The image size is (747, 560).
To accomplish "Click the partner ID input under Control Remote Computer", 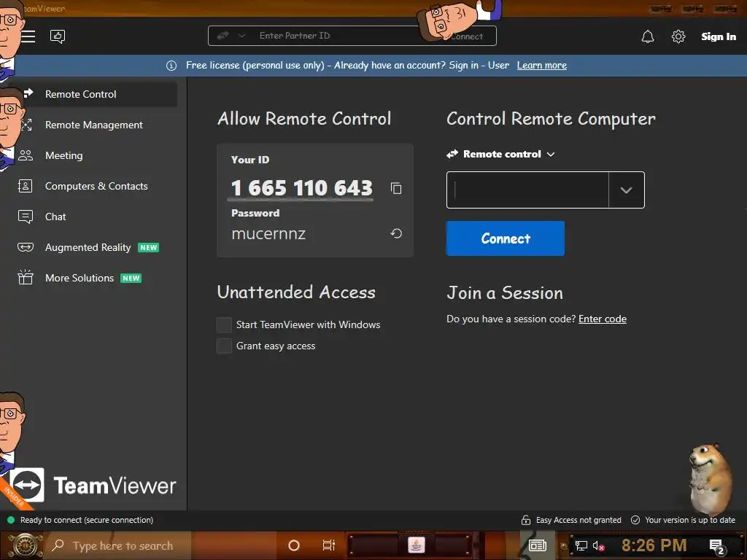I will [527, 190].
